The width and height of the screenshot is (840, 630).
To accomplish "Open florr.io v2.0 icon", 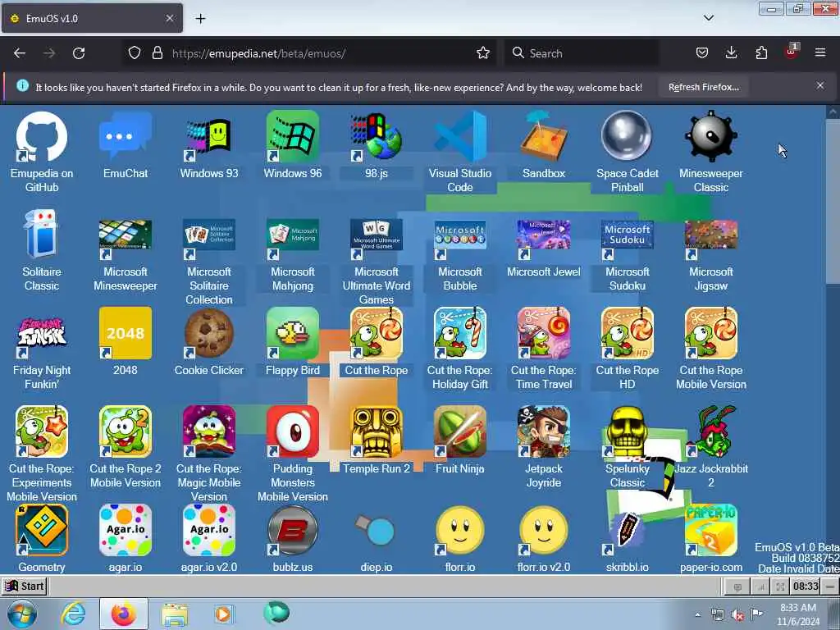I will (543, 531).
